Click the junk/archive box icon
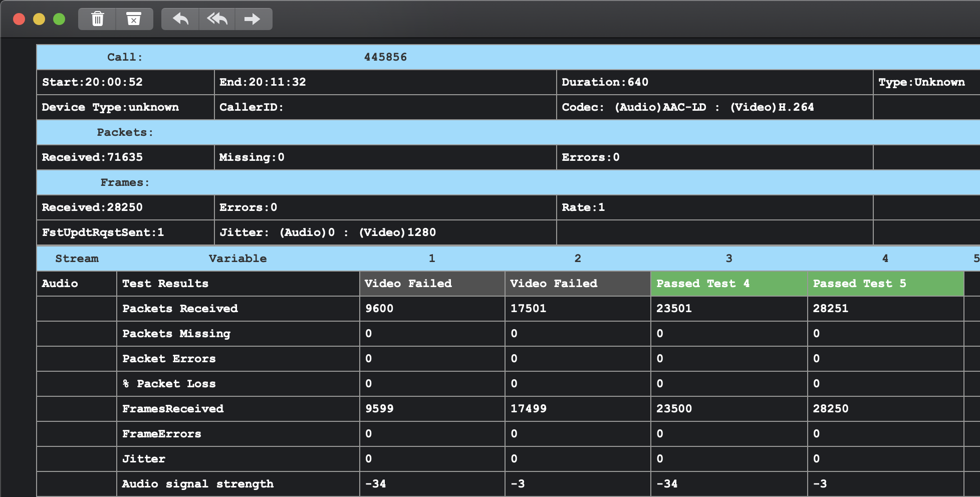The height and width of the screenshot is (497, 980). point(134,19)
